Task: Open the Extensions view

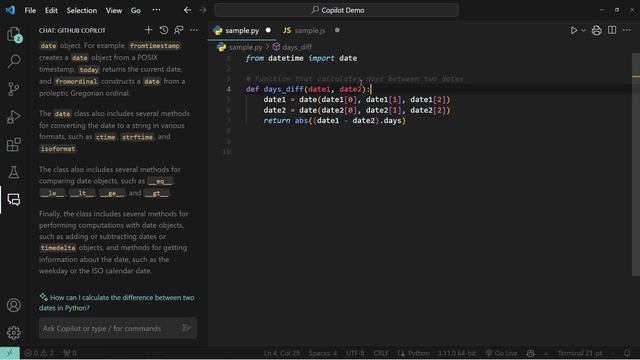Action: (x=14, y=144)
